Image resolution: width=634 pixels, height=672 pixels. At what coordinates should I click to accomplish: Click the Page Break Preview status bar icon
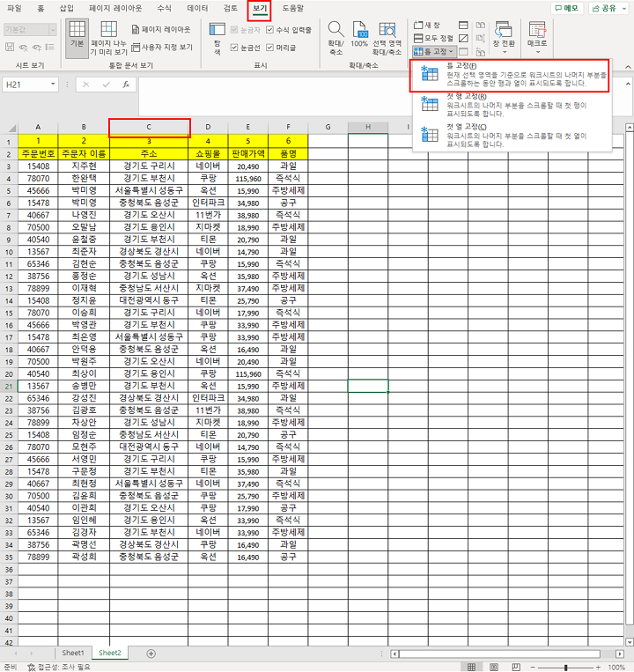click(x=516, y=667)
